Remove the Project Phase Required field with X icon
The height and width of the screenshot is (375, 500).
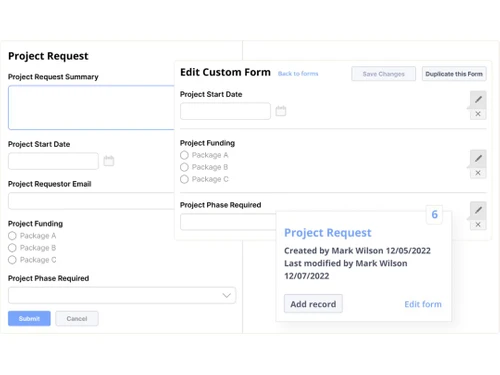[x=478, y=224]
